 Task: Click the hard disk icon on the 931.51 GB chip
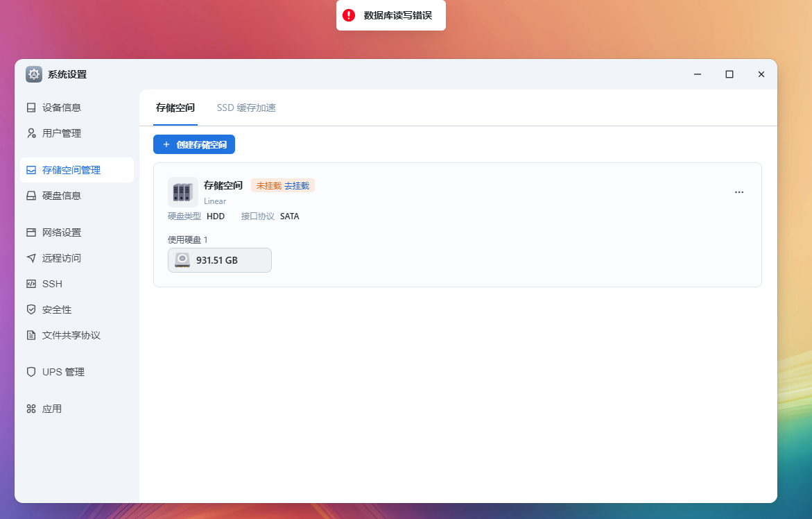(x=182, y=260)
